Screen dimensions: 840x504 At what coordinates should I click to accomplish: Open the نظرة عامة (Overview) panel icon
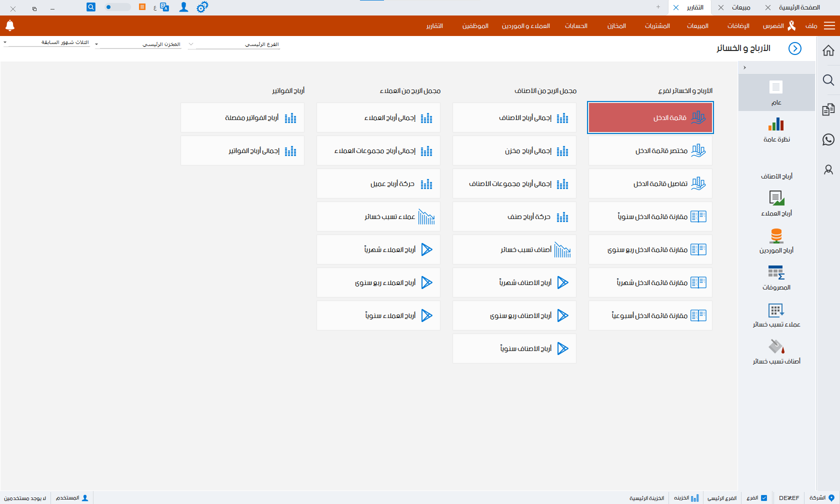tap(776, 130)
